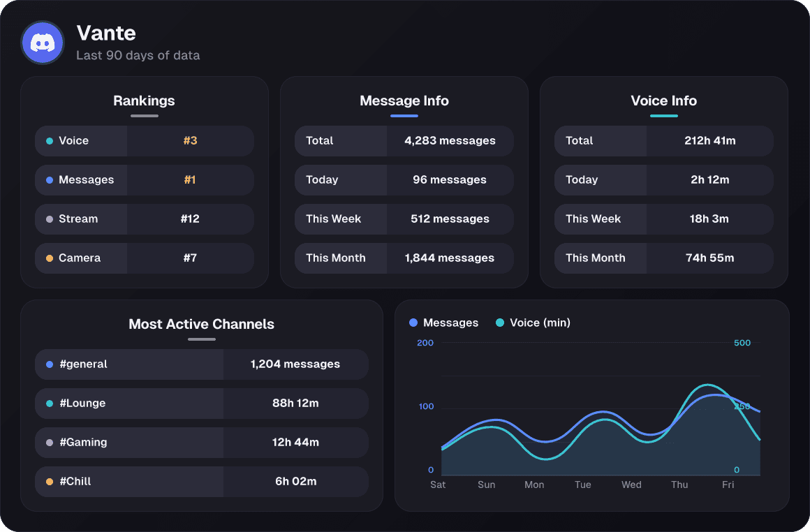Click the #1 messages rank value

coord(190,179)
